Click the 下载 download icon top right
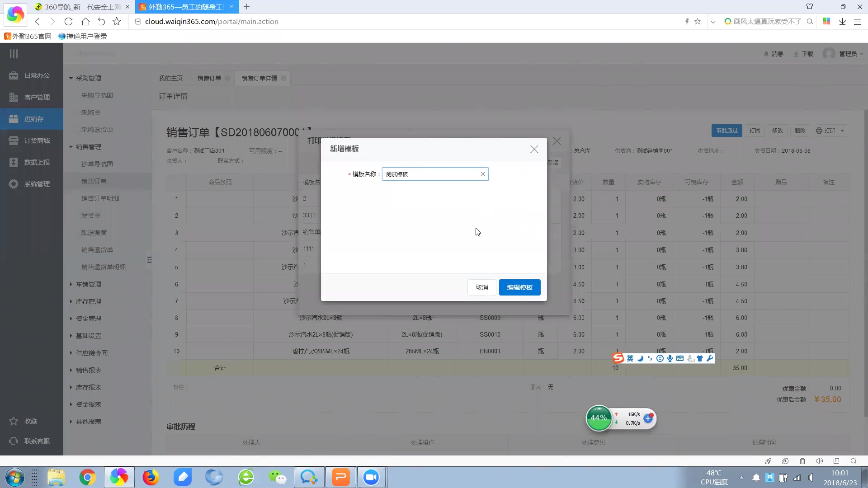The height and width of the screenshot is (488, 868). coord(796,54)
